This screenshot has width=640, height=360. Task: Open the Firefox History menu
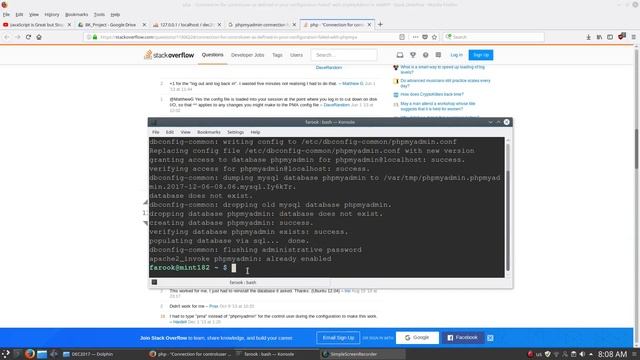point(52,15)
